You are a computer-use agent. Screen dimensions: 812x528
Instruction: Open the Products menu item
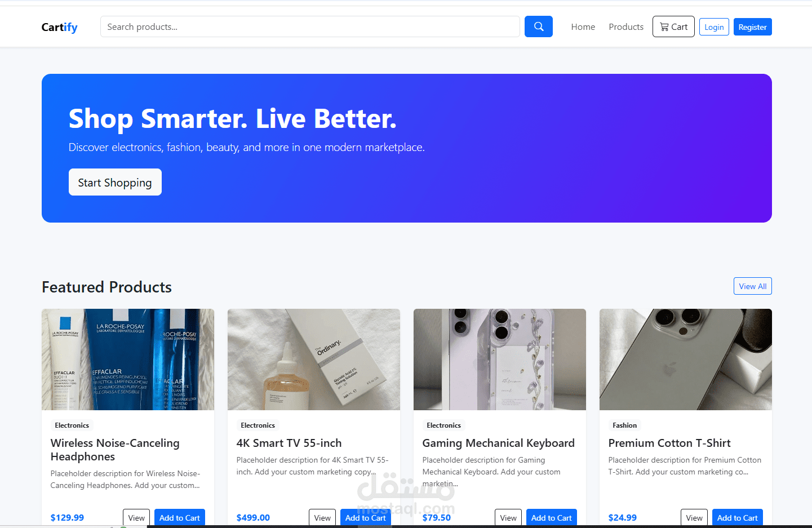tap(626, 26)
